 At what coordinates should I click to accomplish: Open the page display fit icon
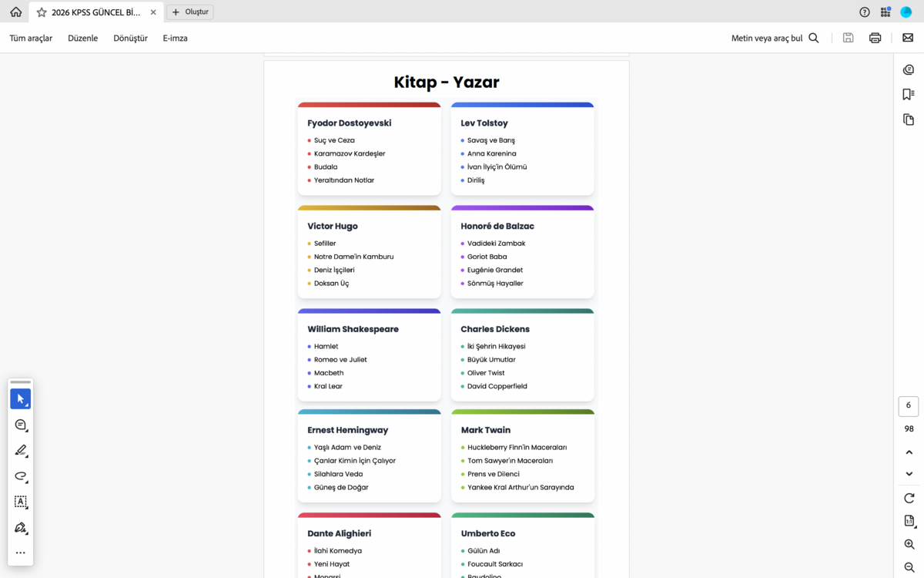909,521
